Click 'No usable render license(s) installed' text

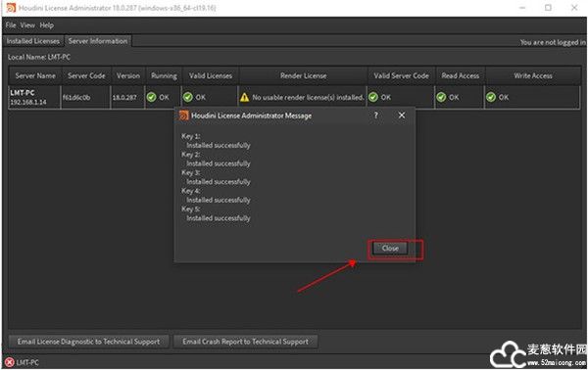[309, 97]
